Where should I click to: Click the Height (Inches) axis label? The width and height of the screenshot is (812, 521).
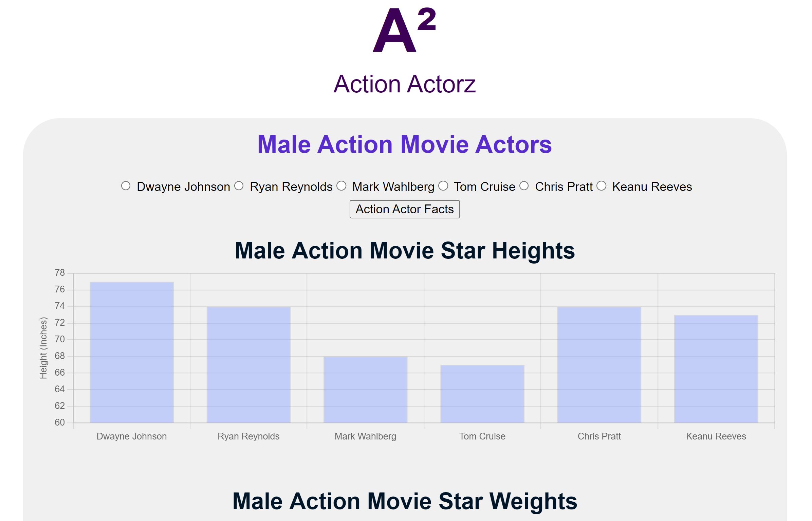point(43,348)
